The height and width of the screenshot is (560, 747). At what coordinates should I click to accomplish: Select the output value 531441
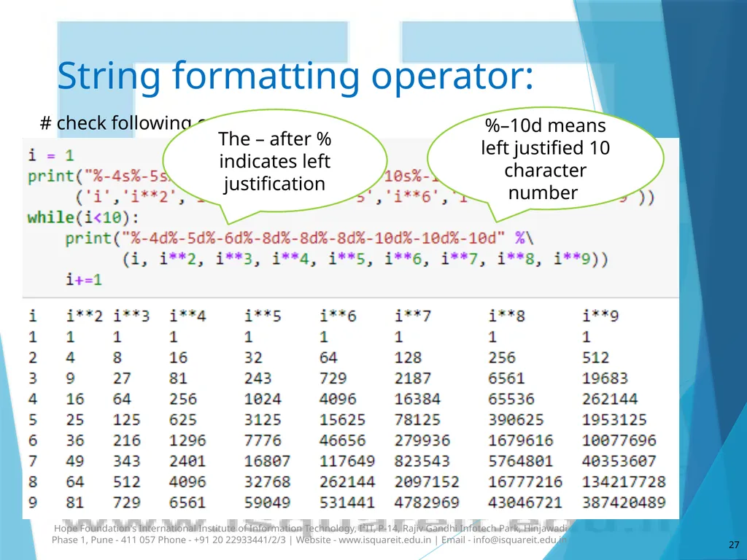[x=347, y=502]
